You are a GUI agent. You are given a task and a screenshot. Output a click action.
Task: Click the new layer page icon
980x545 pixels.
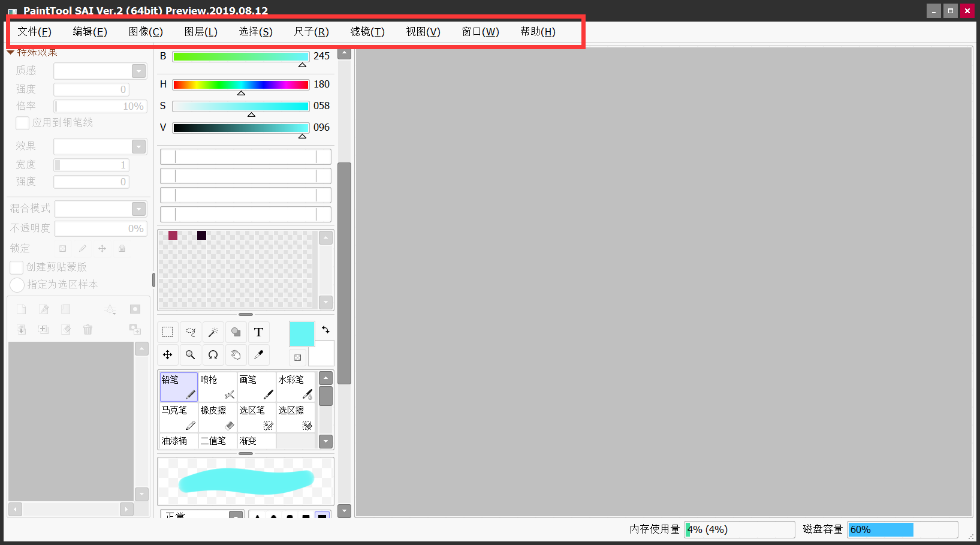(22, 309)
